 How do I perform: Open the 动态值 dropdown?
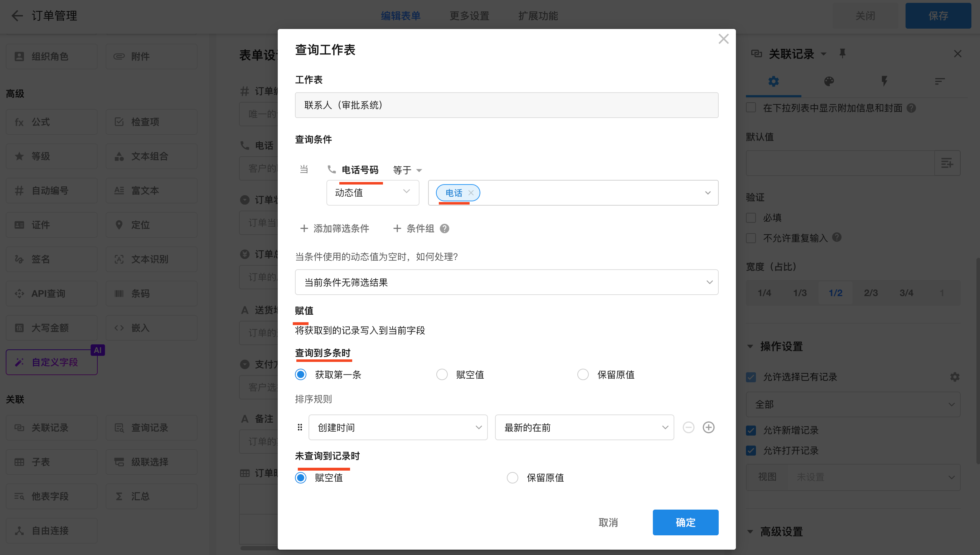point(372,193)
